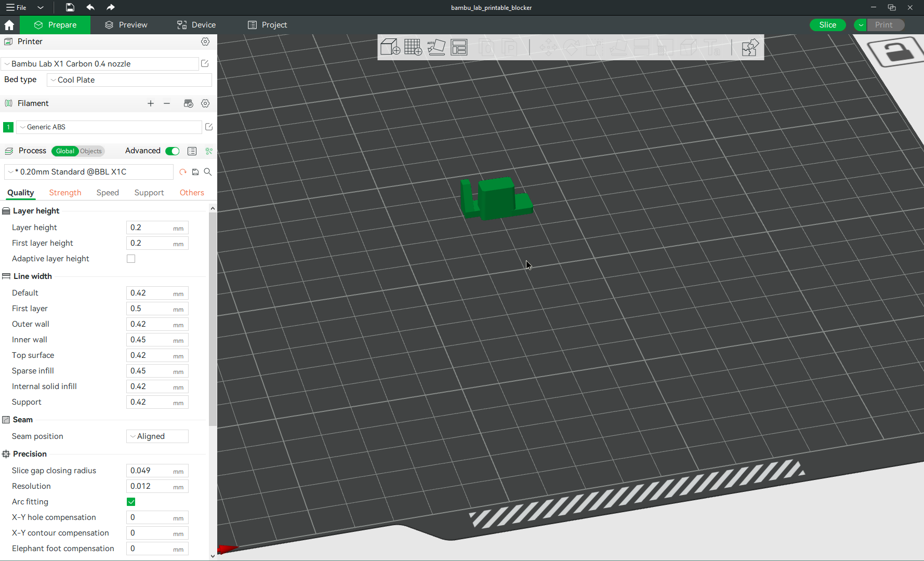Open printer settings gear icon
The width and height of the screenshot is (924, 561).
tap(205, 42)
